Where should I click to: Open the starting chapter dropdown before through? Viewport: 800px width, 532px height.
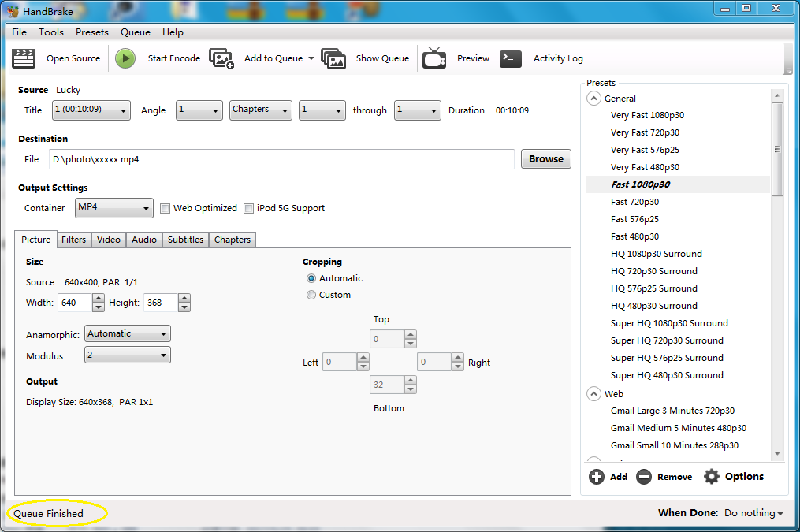[322, 110]
